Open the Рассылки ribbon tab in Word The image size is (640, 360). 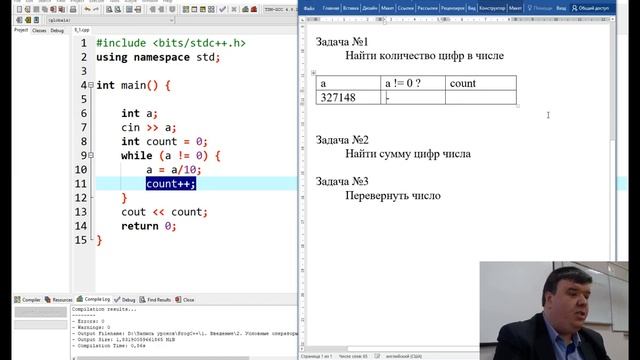pyautogui.click(x=427, y=8)
